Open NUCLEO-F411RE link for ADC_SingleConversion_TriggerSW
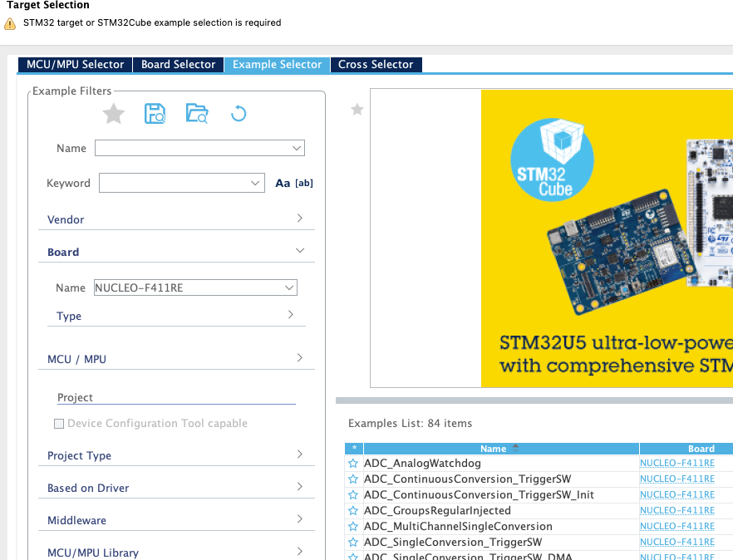The height and width of the screenshot is (560, 733). (x=676, y=543)
